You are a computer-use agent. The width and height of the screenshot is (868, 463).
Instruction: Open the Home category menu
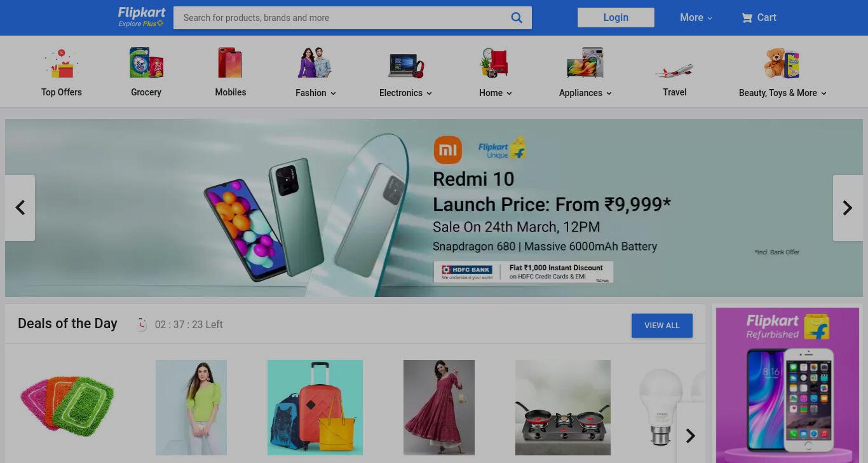[x=496, y=93]
